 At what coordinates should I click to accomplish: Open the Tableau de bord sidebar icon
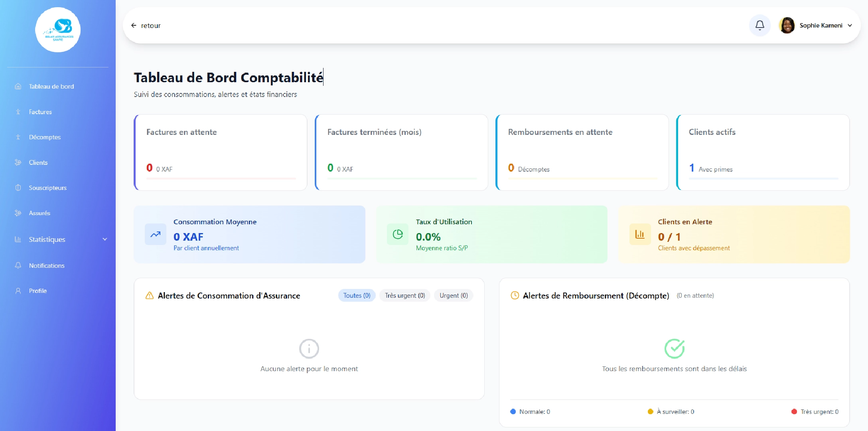(18, 86)
